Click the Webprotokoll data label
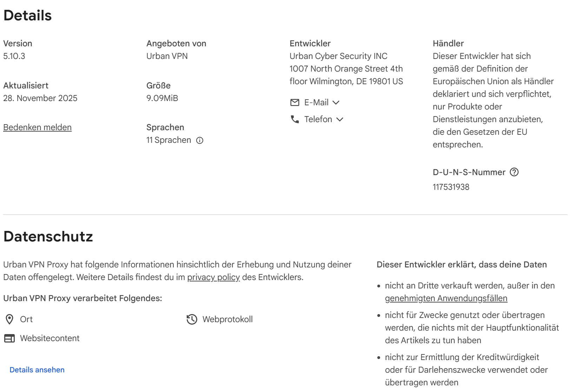The width and height of the screenshot is (570, 392). click(227, 319)
